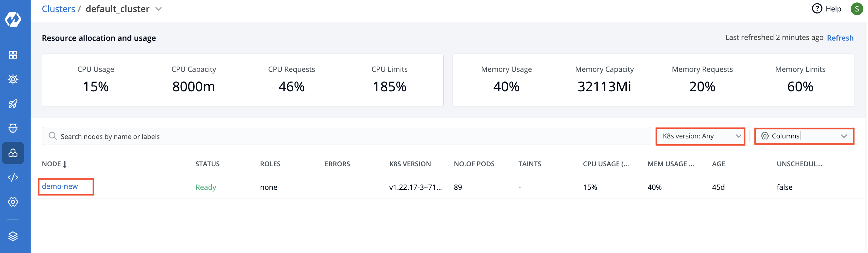This screenshot has height=253, width=868.
Task: Focus the search nodes input field
Action: [346, 136]
